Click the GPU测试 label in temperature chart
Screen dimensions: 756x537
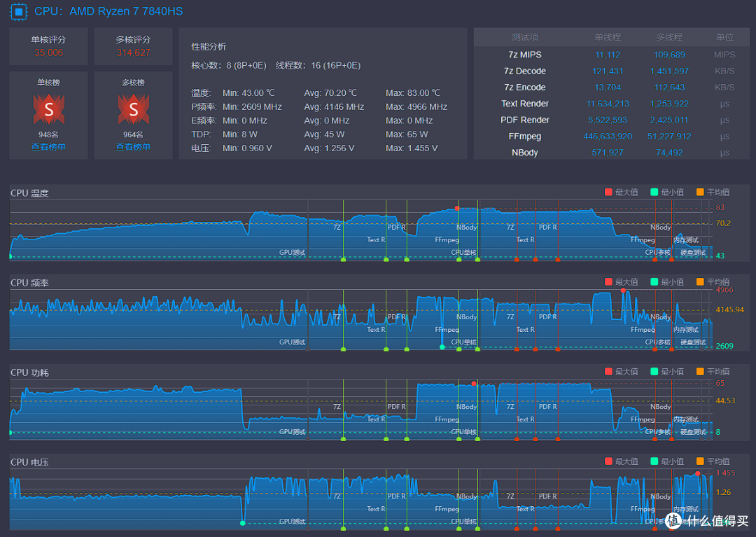tap(292, 253)
